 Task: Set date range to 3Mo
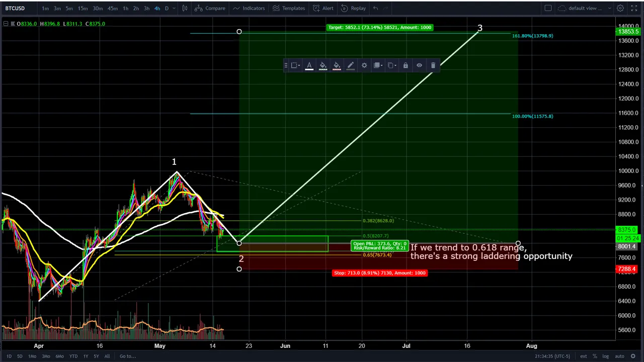(x=46, y=356)
